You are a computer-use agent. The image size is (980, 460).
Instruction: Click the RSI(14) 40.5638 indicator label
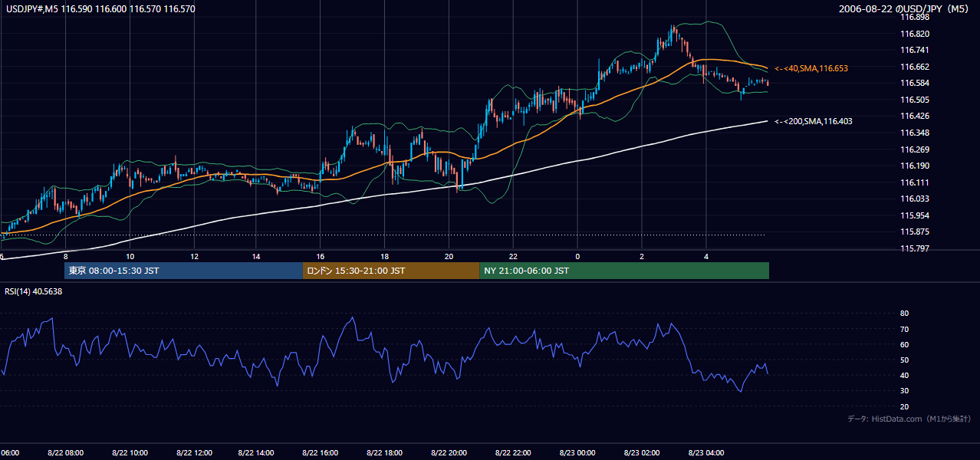point(34,291)
